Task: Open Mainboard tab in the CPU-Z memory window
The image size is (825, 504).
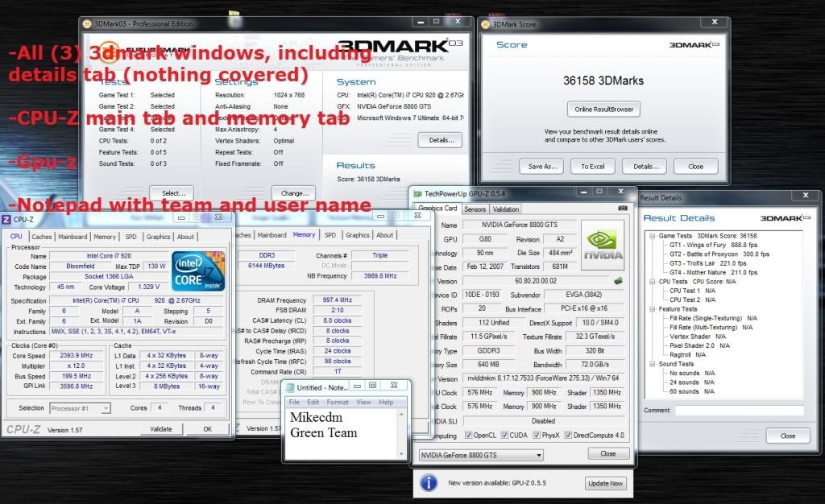Action: coord(272,235)
